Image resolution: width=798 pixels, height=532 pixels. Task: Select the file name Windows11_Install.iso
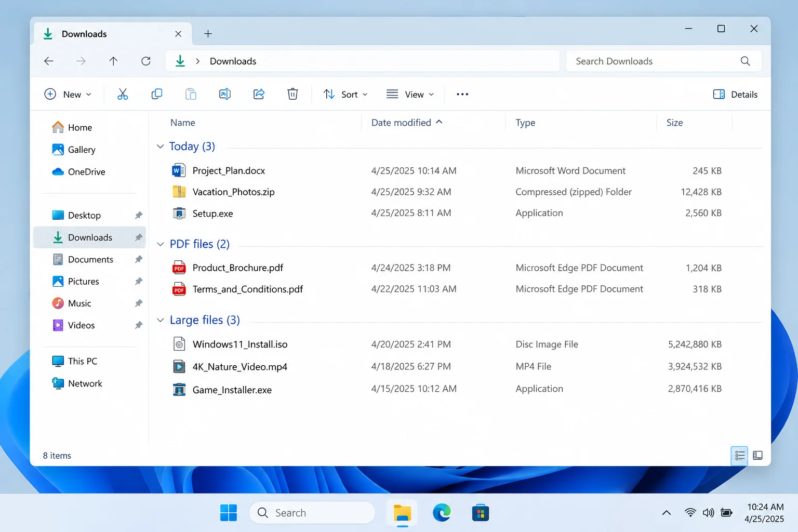(x=240, y=344)
